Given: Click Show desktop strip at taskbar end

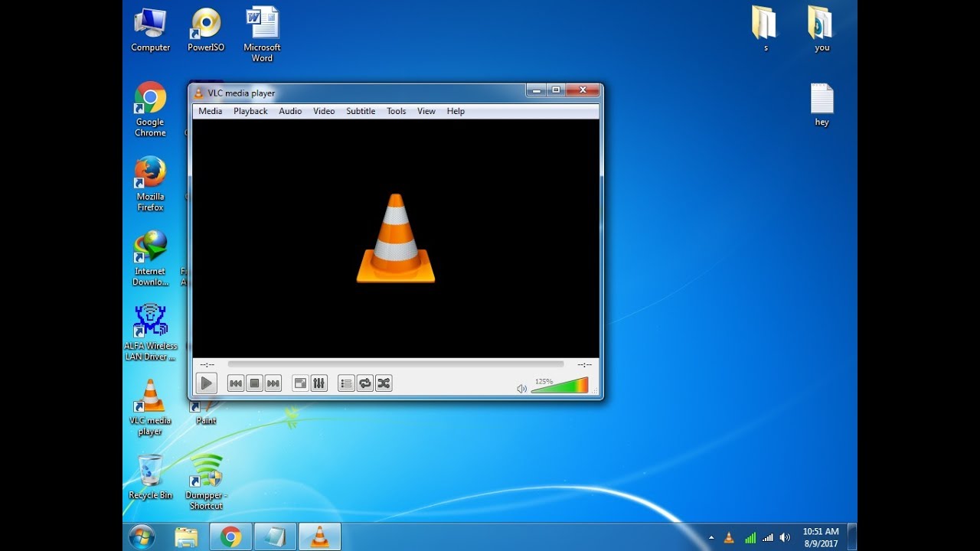Looking at the screenshot, I should coord(852,537).
